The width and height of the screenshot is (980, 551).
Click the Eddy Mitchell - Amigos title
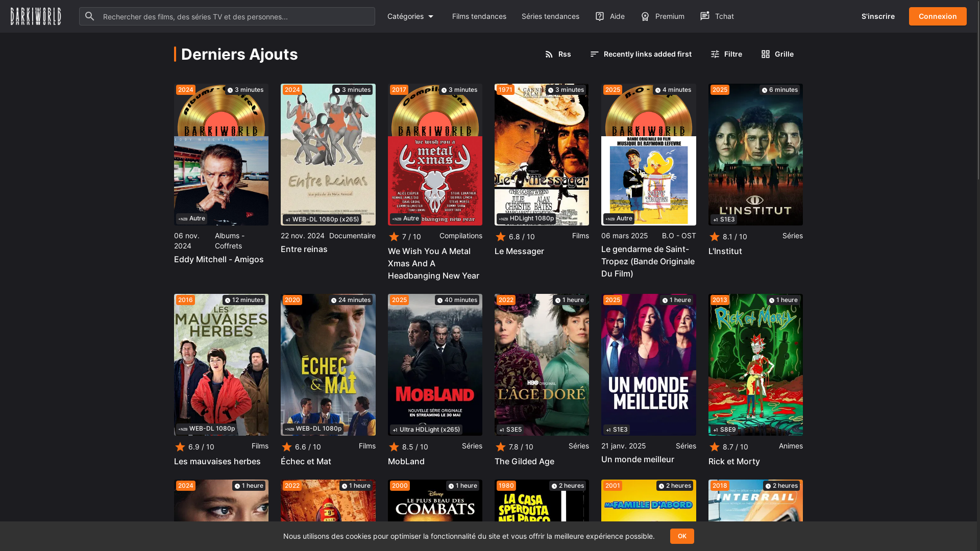[x=219, y=259]
